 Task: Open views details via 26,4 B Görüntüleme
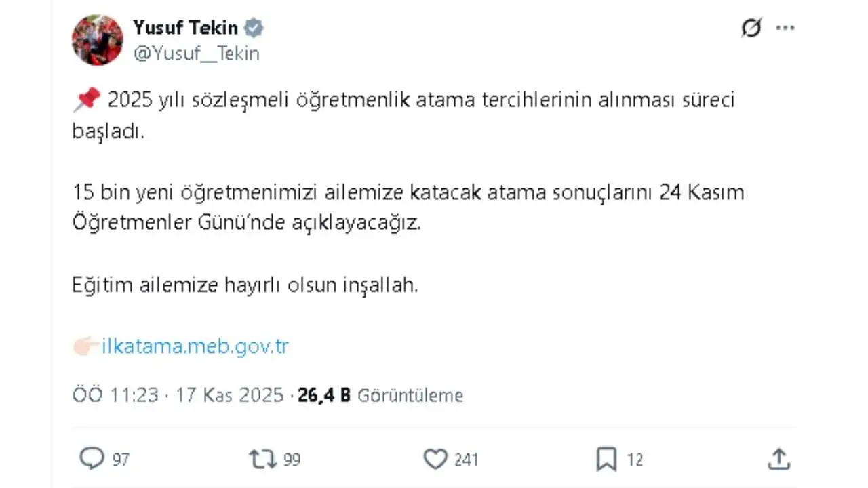pyautogui.click(x=378, y=394)
